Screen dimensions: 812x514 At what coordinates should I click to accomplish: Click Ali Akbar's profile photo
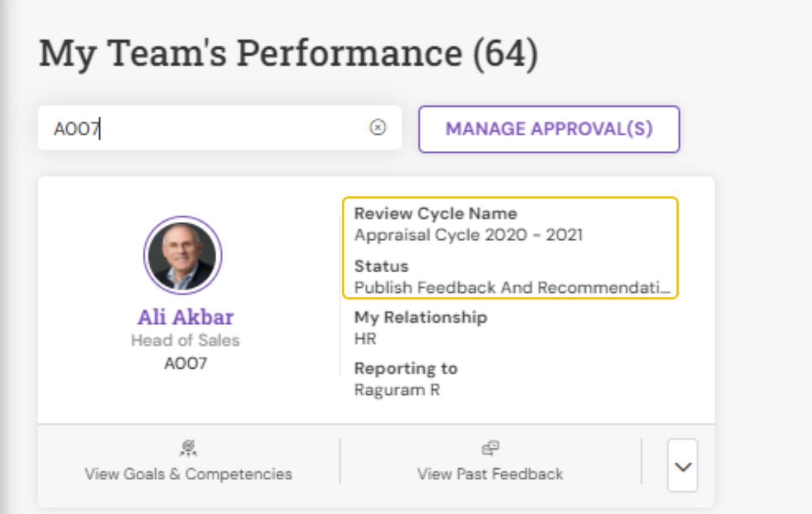(183, 255)
